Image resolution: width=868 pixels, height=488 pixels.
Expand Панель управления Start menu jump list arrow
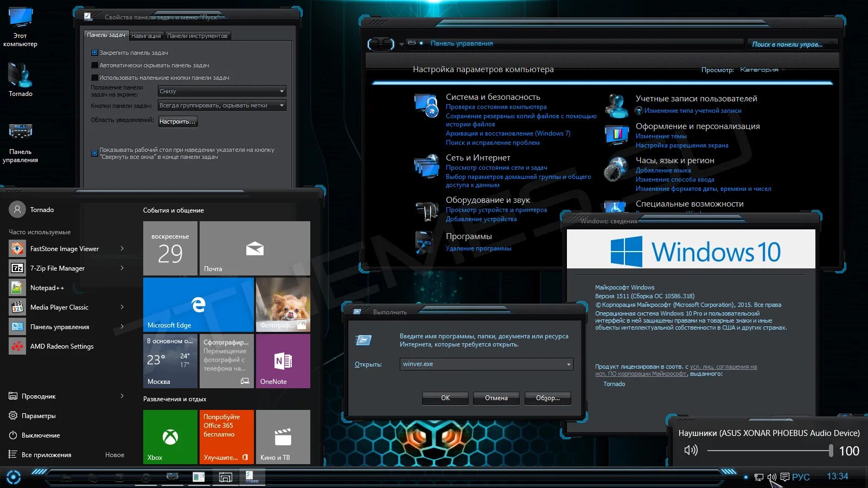tap(122, 327)
